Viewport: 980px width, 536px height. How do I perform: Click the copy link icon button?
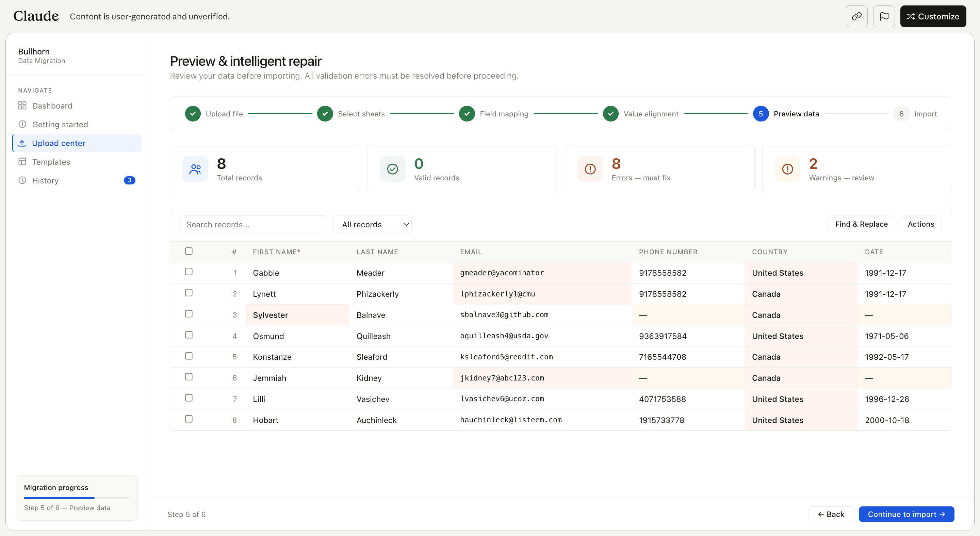coord(856,16)
